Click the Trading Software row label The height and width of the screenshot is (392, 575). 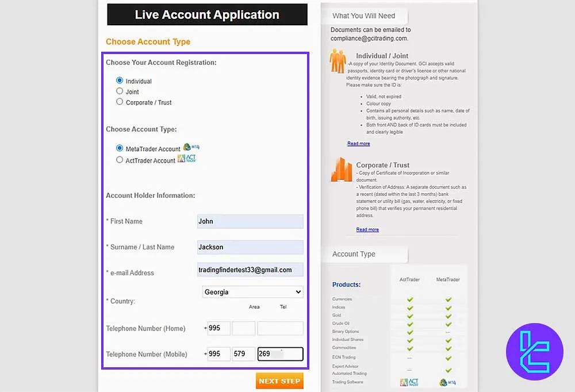347,382
